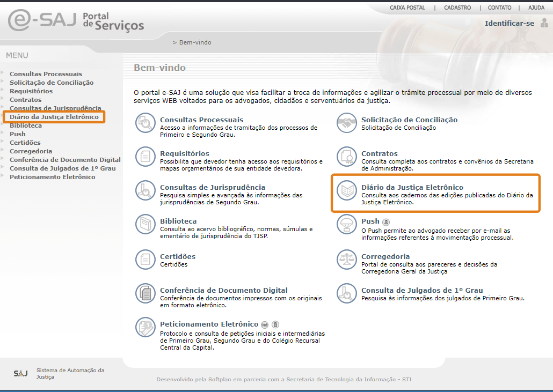Viewport: 553px width, 392px height.
Task: Click the Requisitórios heading in the main panel
Action: point(185,153)
